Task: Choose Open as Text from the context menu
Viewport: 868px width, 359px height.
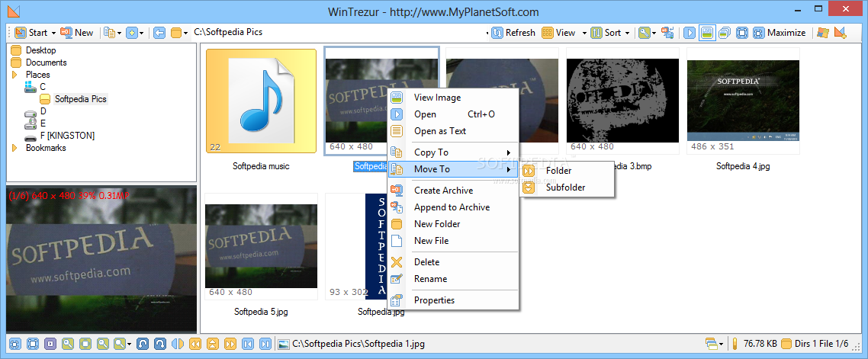Action: [452, 131]
